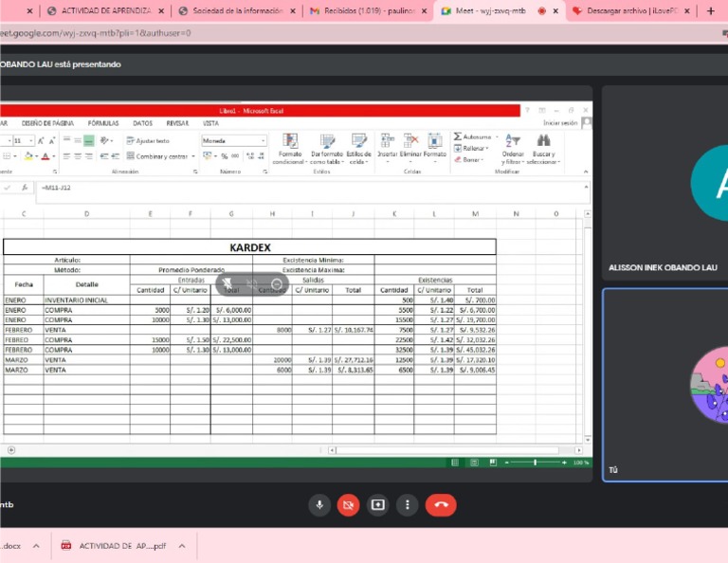Close the Recibidos Gmail tab
This screenshot has width=728, height=563.
[x=424, y=11]
